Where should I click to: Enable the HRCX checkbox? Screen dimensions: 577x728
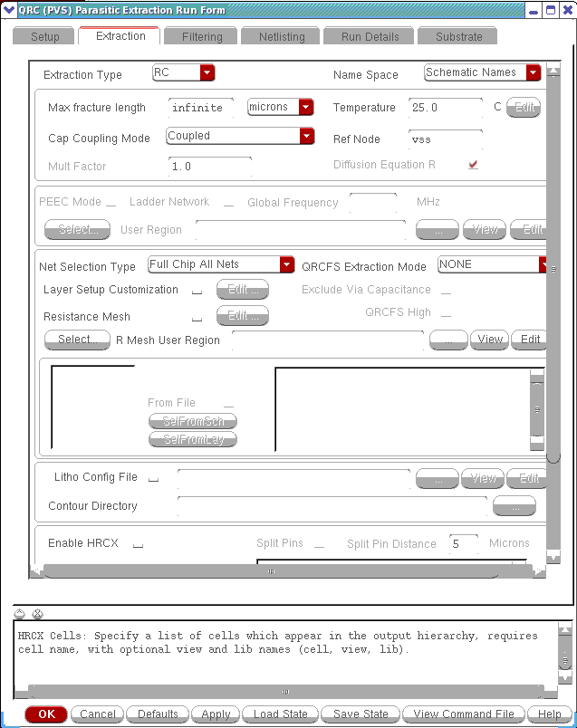coord(138,544)
